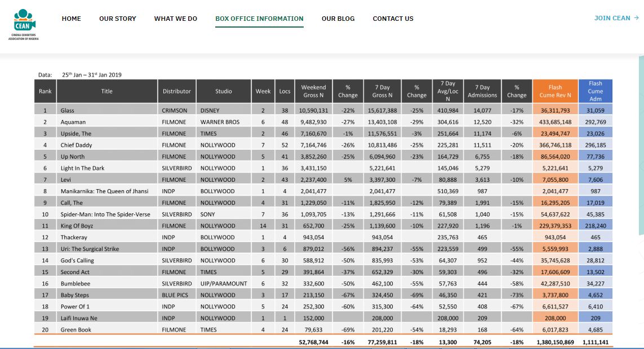Click the JOIN CEAN link

616,18
